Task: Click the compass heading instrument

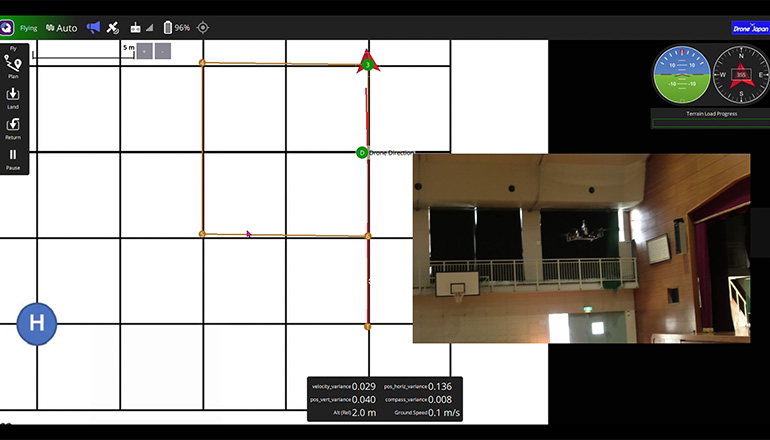Action: (740, 75)
